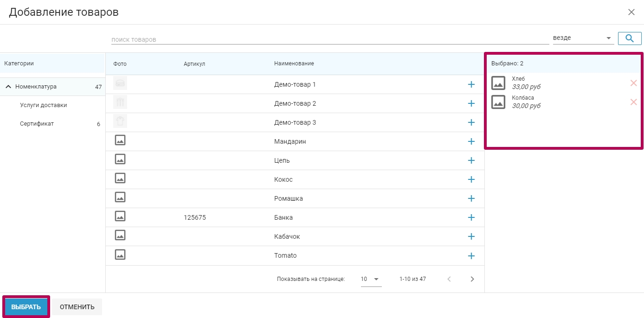Add Демо-товар 3 with its plus icon
This screenshot has width=644, height=318.
(471, 122)
